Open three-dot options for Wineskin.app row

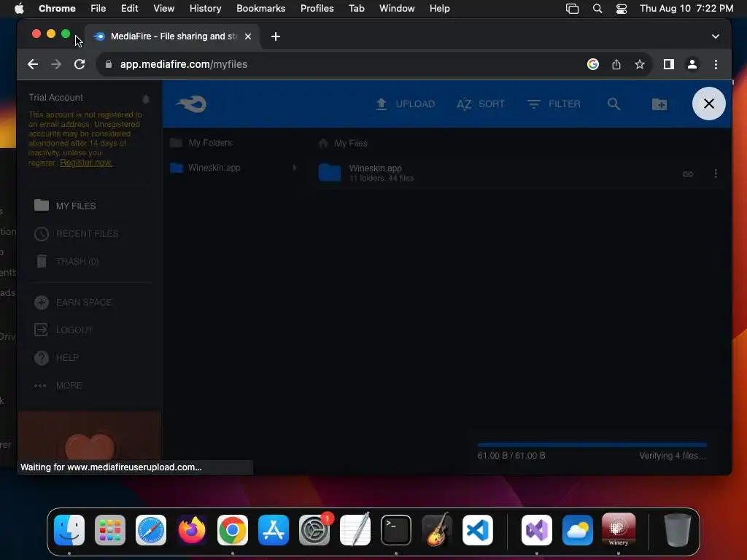[716, 174]
